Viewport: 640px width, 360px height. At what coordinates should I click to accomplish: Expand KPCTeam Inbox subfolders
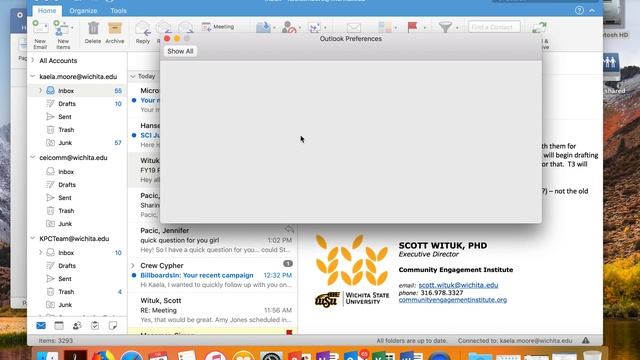click(x=40, y=253)
